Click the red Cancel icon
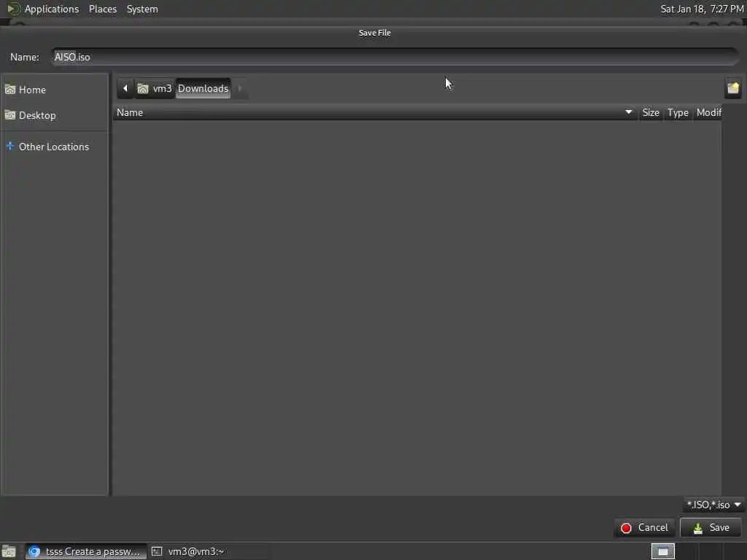 coord(626,528)
